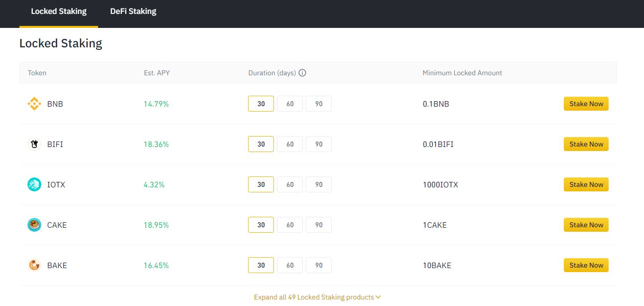Viewport: 644px width, 306px height.
Task: Open the Duration info tooltip icon
Action: click(302, 73)
